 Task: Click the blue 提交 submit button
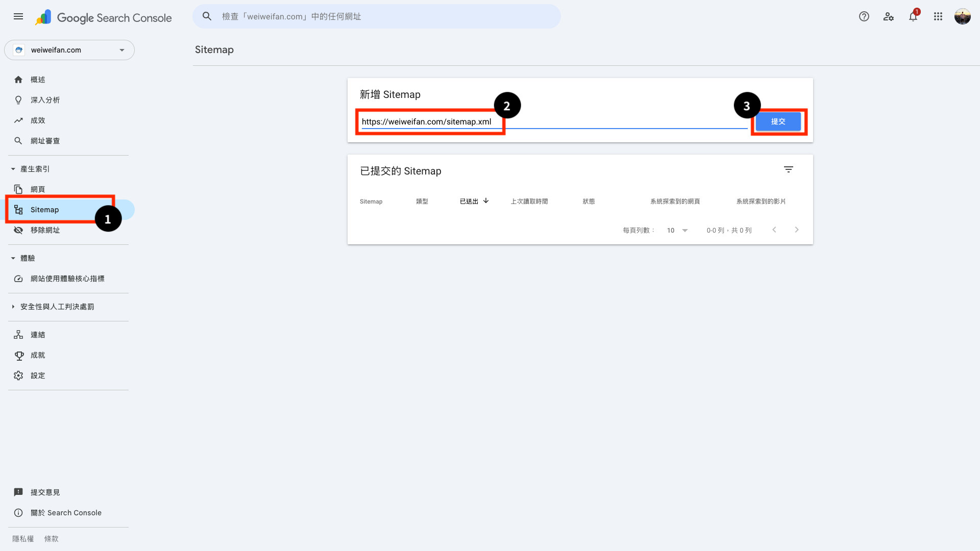point(778,121)
